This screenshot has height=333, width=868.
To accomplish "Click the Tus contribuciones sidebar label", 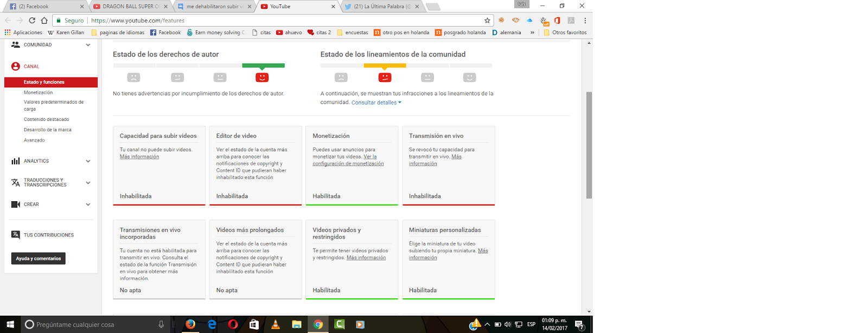I will (48, 235).
